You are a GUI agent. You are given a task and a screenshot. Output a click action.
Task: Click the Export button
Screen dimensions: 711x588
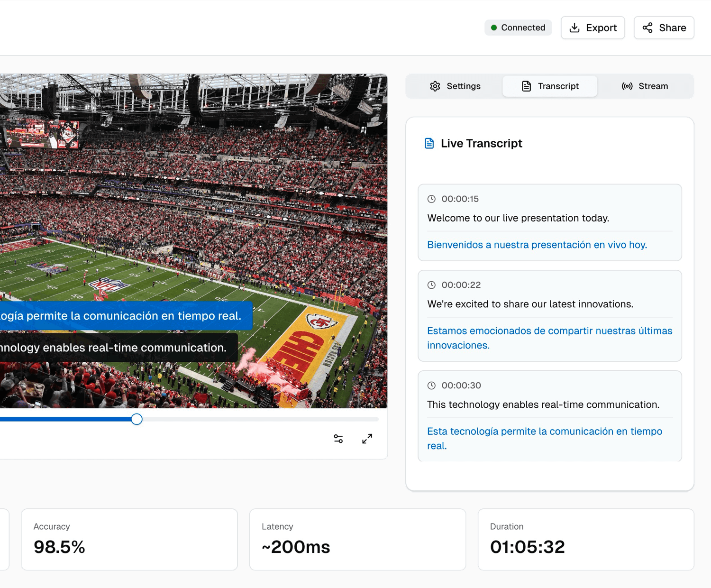[x=593, y=28]
